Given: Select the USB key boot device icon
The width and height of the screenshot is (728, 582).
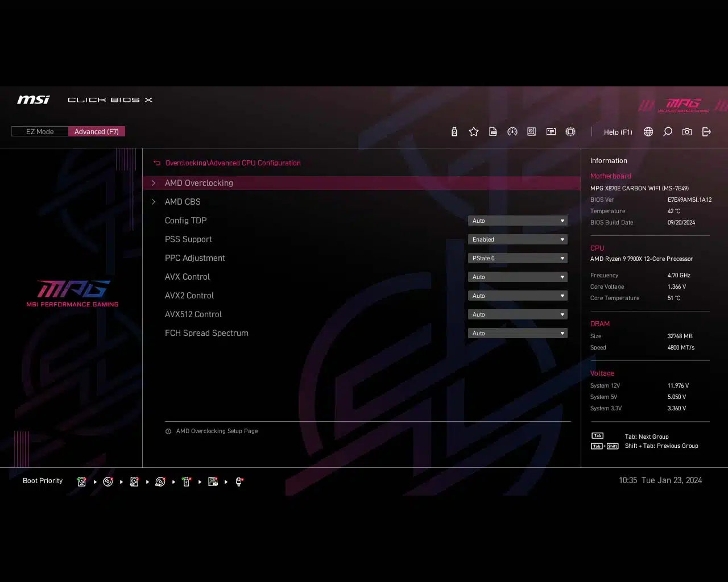Looking at the screenshot, I should pos(187,481).
